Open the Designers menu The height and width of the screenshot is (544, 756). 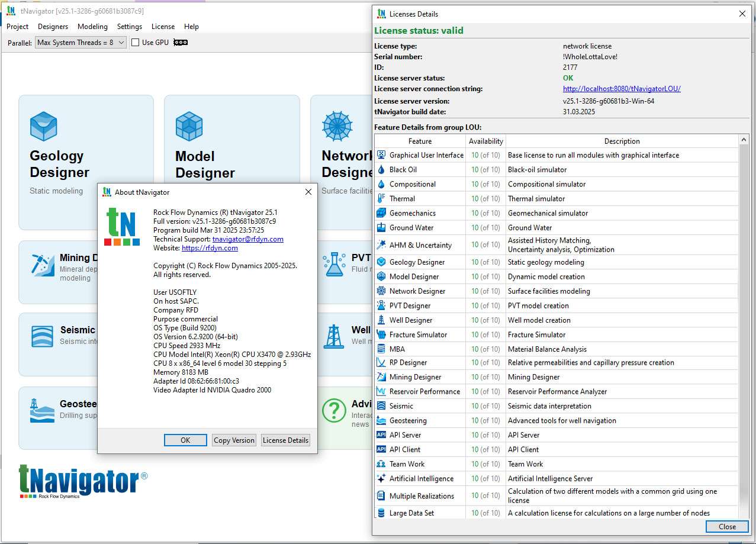tap(53, 27)
